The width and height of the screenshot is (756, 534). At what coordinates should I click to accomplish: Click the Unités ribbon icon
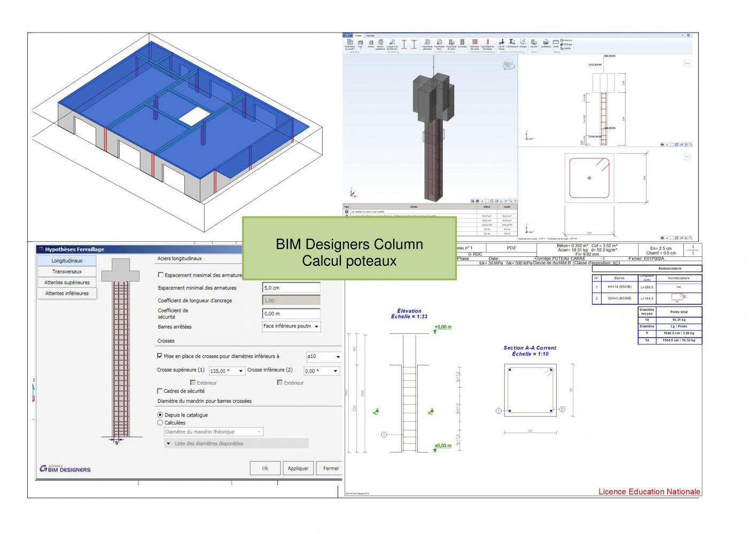[x=556, y=43]
